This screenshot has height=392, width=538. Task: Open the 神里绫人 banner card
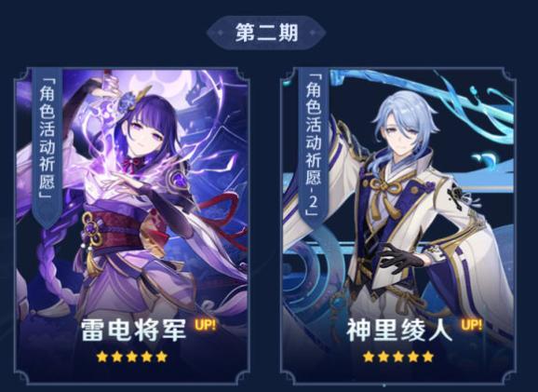point(398,225)
